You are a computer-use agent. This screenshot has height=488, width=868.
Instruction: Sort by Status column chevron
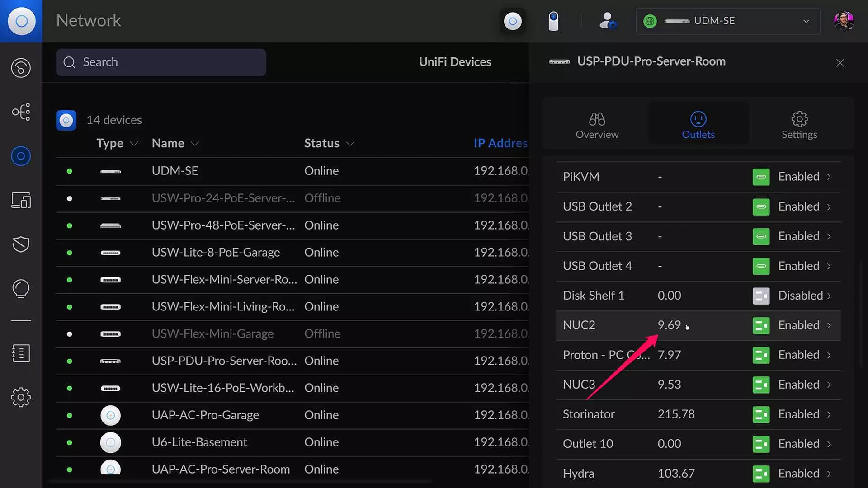[349, 144]
